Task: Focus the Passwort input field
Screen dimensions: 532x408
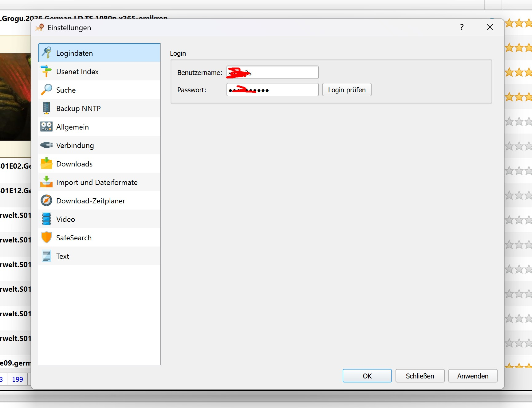Action: [x=272, y=90]
